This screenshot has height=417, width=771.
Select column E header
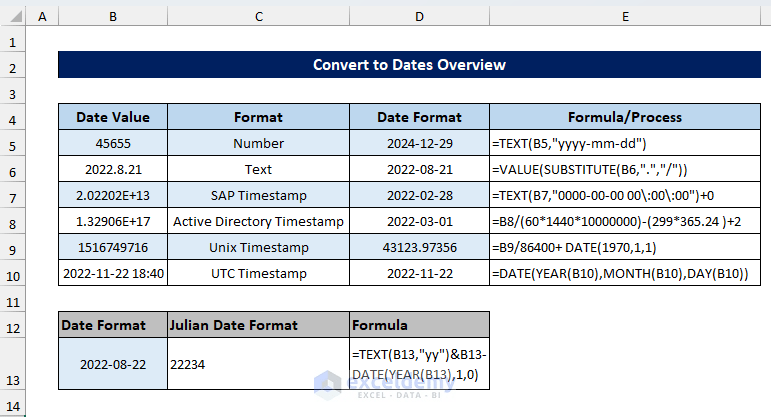point(625,17)
